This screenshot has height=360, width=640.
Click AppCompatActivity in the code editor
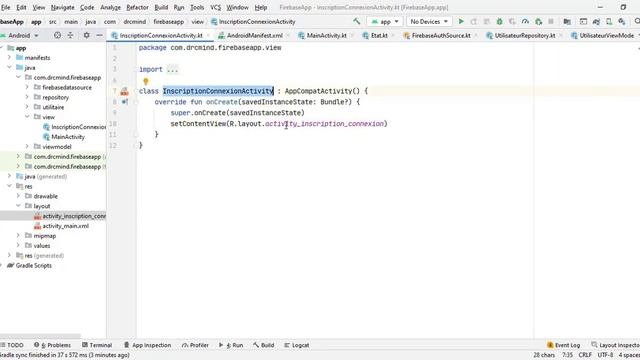tap(318, 91)
